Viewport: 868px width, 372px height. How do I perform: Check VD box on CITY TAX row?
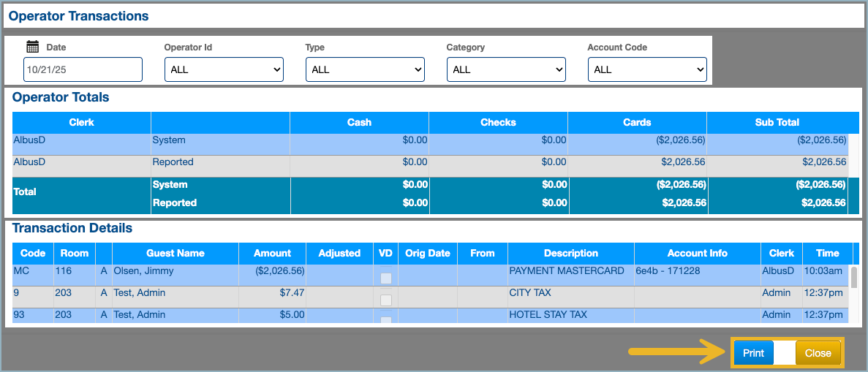click(x=385, y=300)
